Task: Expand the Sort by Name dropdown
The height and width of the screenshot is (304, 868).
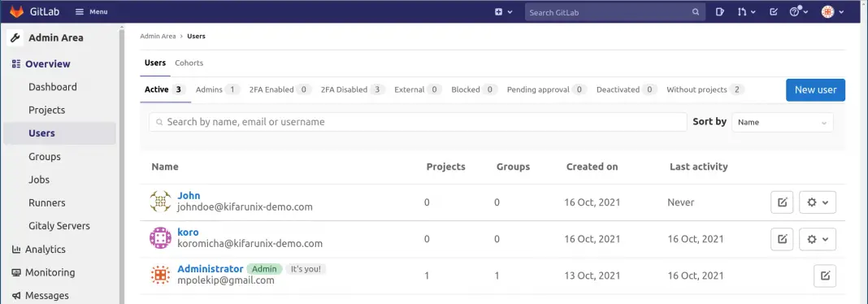Action: pos(782,123)
